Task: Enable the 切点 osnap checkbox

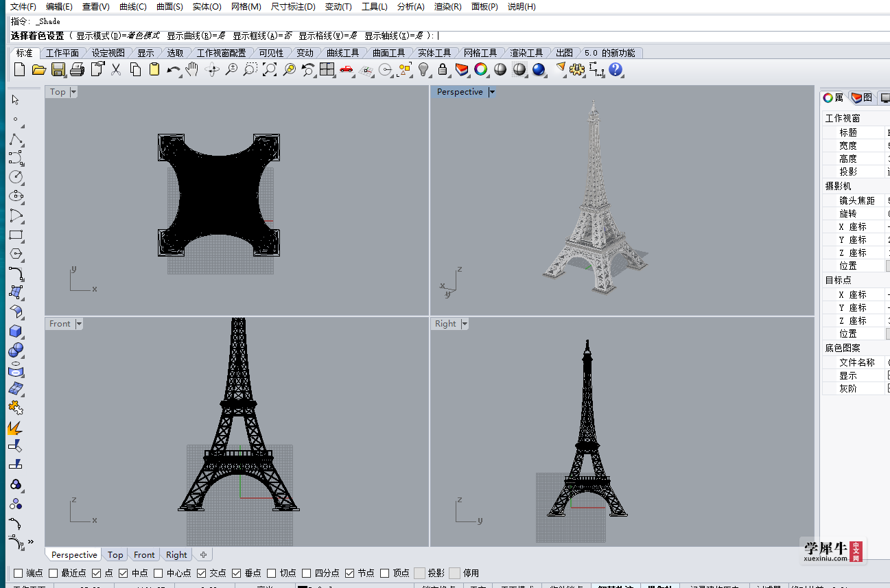Action: [x=272, y=573]
